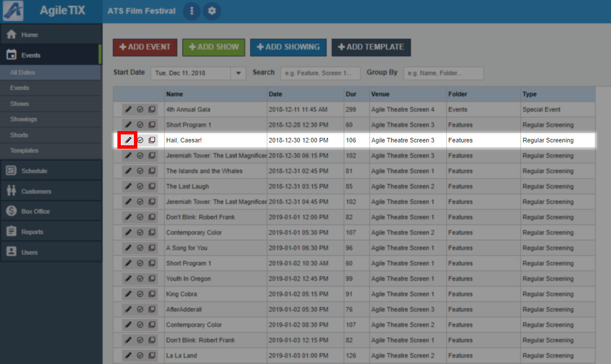Open the Start Date dropdown
This screenshot has height=364, width=611.
[238, 72]
